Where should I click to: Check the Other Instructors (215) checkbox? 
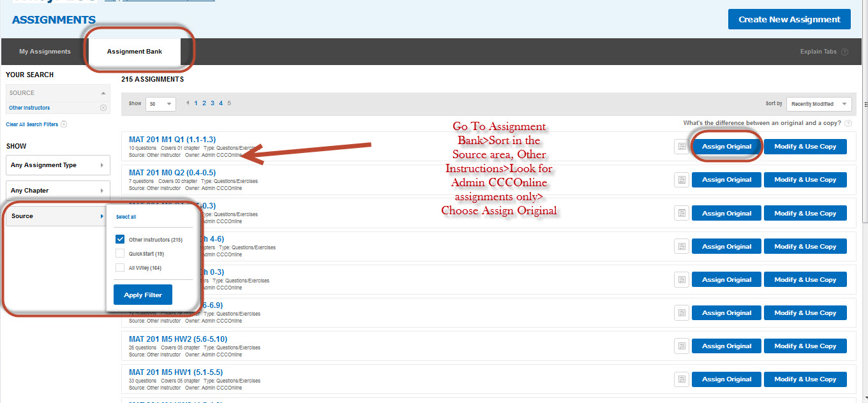point(120,240)
